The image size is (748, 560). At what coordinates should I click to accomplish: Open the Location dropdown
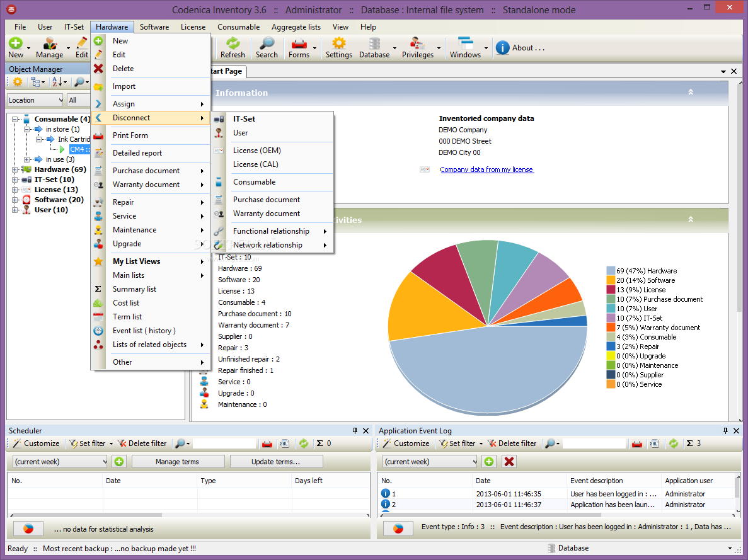pyautogui.click(x=35, y=100)
